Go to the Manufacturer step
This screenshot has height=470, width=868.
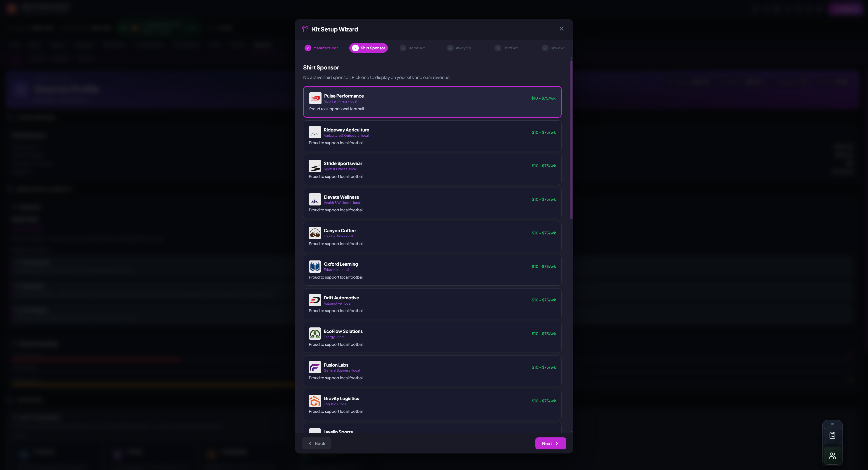(x=321, y=48)
